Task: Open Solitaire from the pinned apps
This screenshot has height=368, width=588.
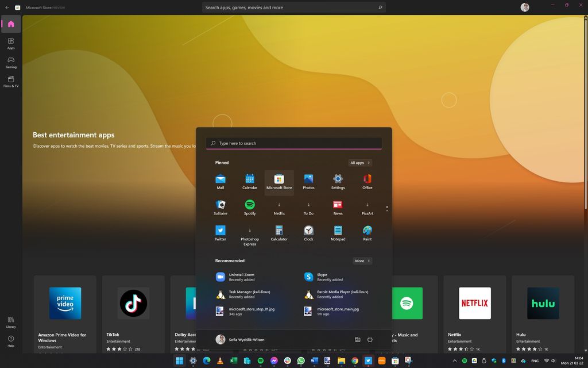Action: pos(220,205)
